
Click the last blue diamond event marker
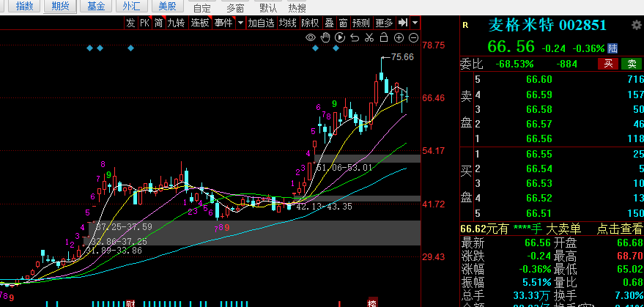[336, 48]
